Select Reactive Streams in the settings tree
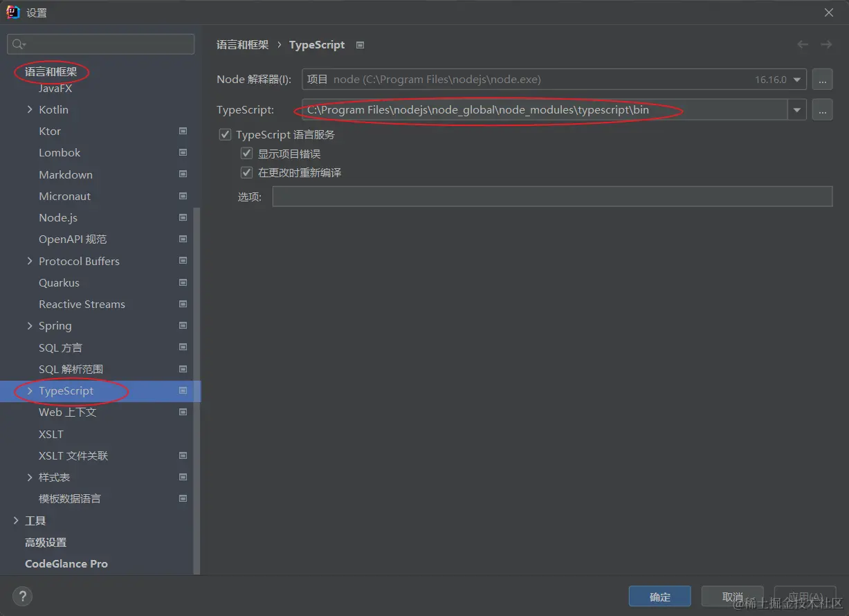Image resolution: width=849 pixels, height=616 pixels. [x=82, y=304]
